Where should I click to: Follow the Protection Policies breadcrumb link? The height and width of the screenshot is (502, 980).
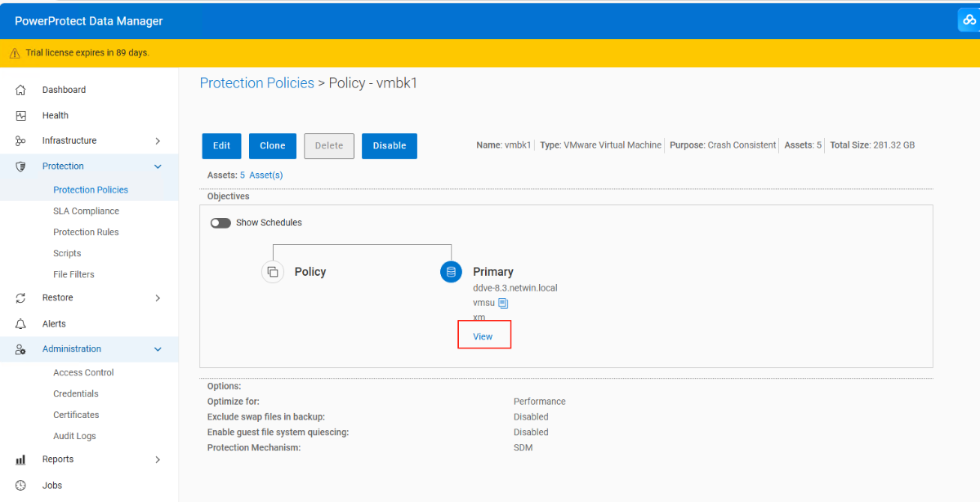(x=256, y=83)
